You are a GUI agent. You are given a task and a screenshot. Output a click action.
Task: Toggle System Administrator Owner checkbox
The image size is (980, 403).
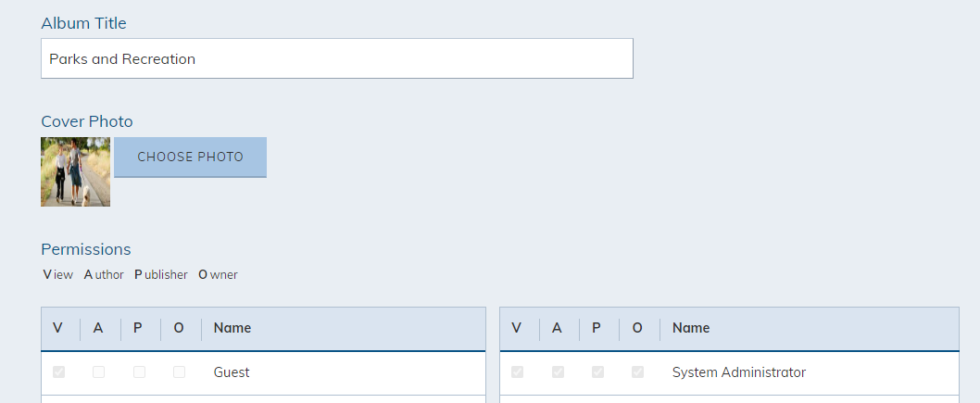(638, 372)
